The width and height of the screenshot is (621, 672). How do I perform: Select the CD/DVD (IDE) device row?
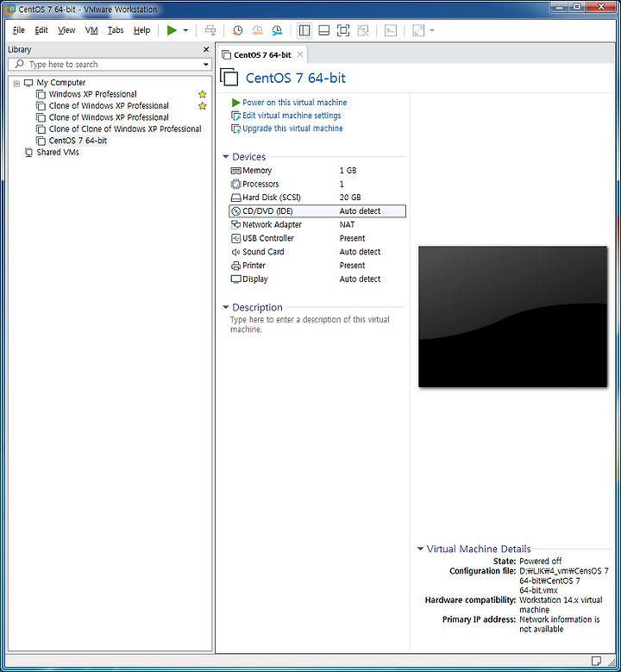(x=317, y=211)
